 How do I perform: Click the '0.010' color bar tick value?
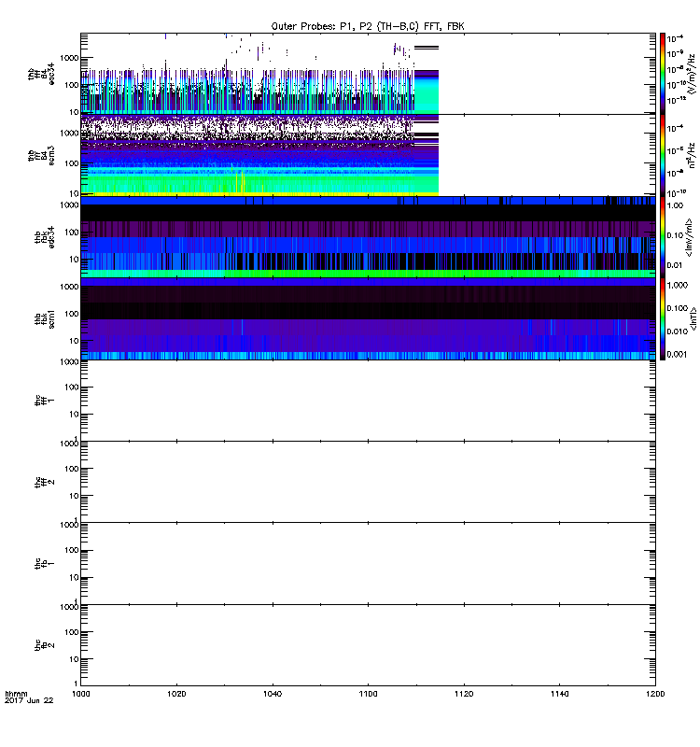(678, 331)
